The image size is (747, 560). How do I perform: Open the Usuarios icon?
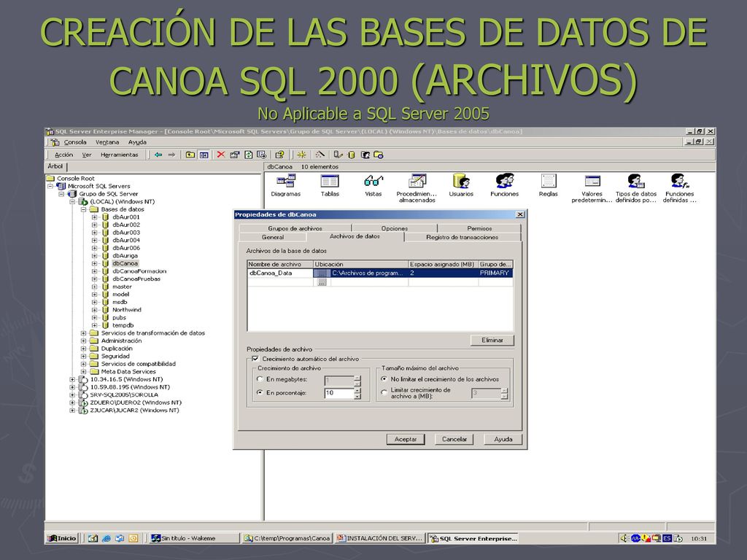click(x=461, y=185)
